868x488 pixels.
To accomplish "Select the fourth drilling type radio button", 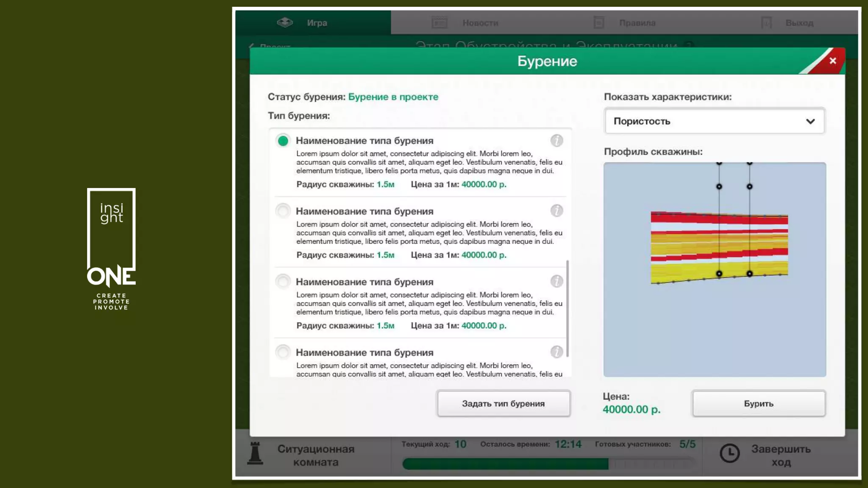I will point(283,352).
